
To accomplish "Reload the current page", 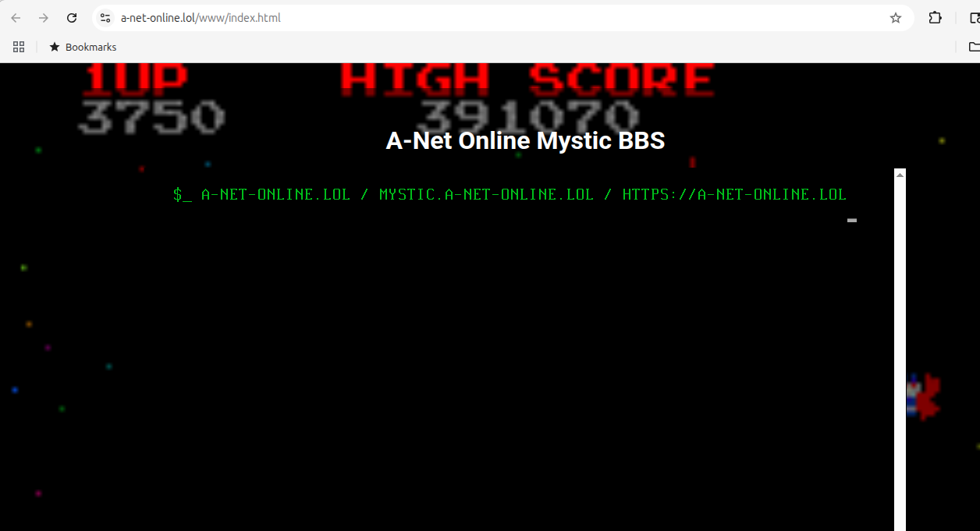I will tap(72, 17).
